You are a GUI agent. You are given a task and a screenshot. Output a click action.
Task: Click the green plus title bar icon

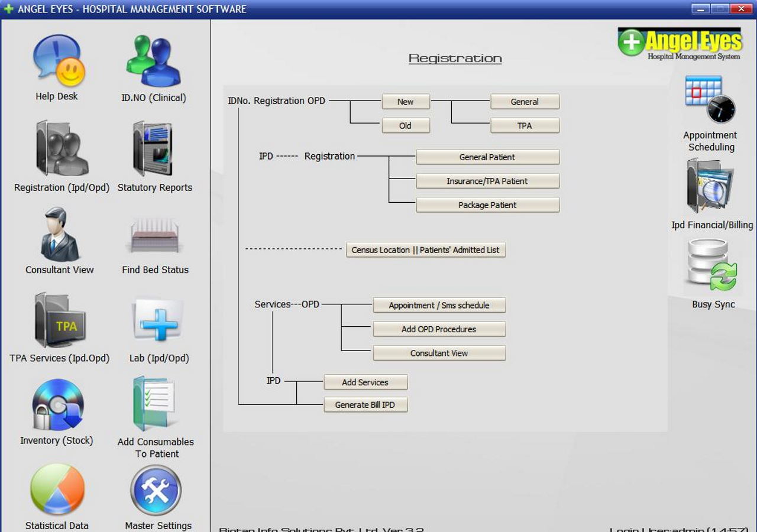(8, 9)
